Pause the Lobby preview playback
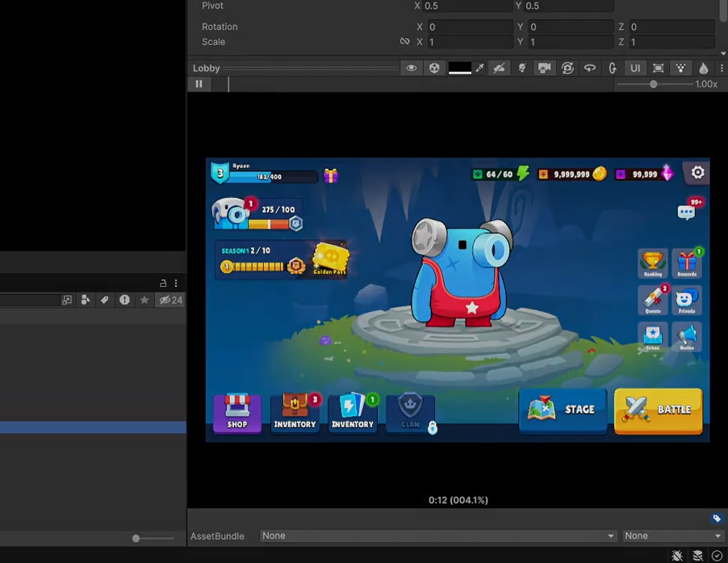This screenshot has width=728, height=563. click(199, 84)
